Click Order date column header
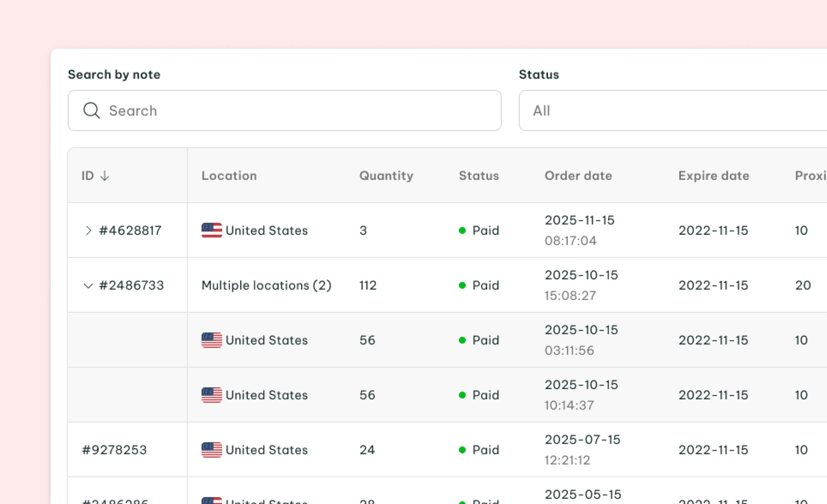 click(578, 175)
